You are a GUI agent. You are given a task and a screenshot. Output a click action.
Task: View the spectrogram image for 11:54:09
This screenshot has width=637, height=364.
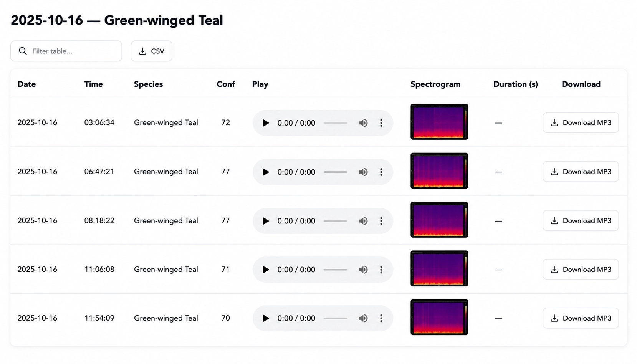[439, 317]
